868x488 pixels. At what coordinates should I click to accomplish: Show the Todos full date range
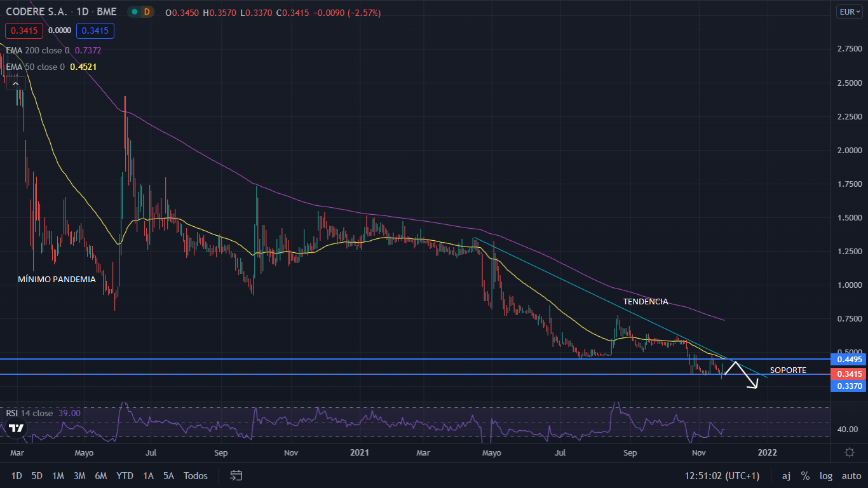coord(196,475)
